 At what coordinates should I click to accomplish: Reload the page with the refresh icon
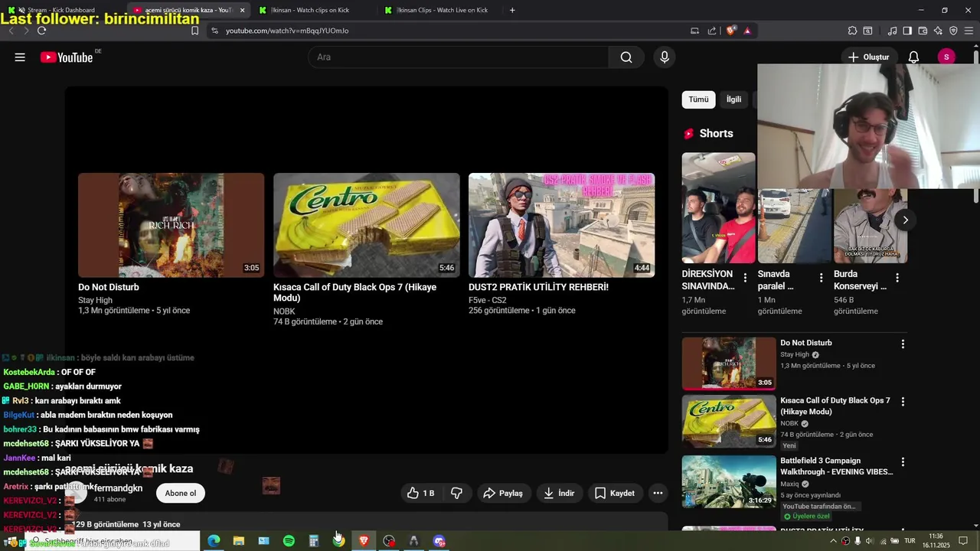[41, 31]
